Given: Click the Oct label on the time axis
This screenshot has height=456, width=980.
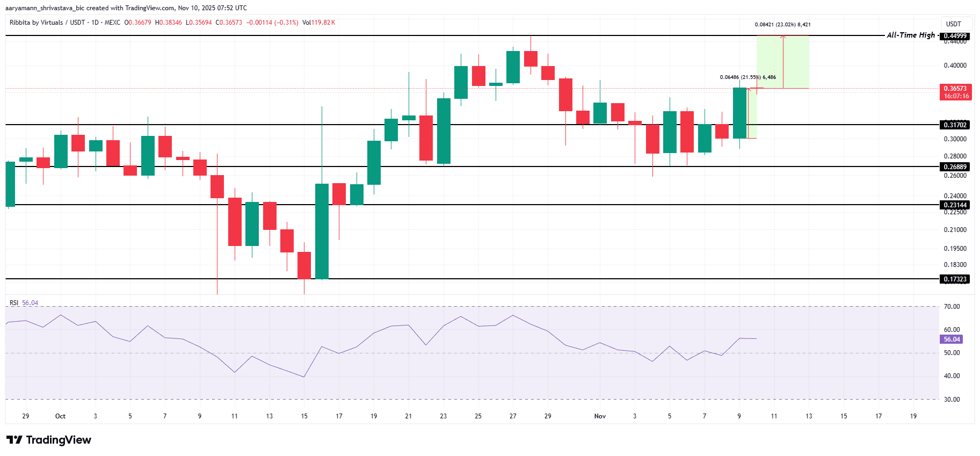Looking at the screenshot, I should click(60, 416).
